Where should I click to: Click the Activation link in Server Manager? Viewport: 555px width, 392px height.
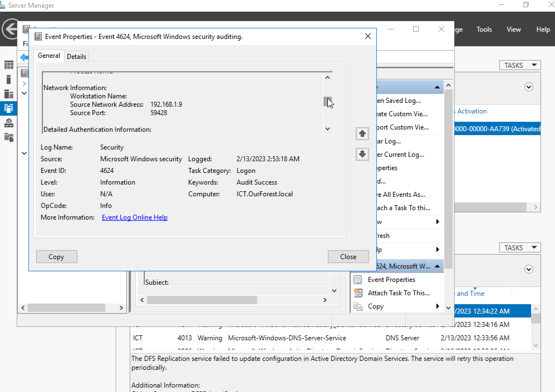click(x=471, y=111)
